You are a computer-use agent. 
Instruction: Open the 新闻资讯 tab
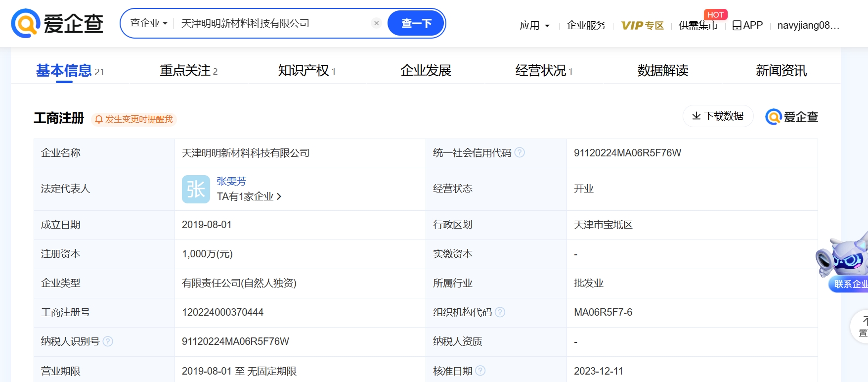[781, 71]
